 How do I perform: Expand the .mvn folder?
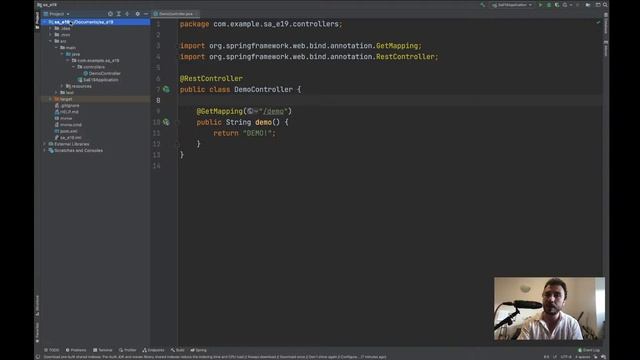51,35
